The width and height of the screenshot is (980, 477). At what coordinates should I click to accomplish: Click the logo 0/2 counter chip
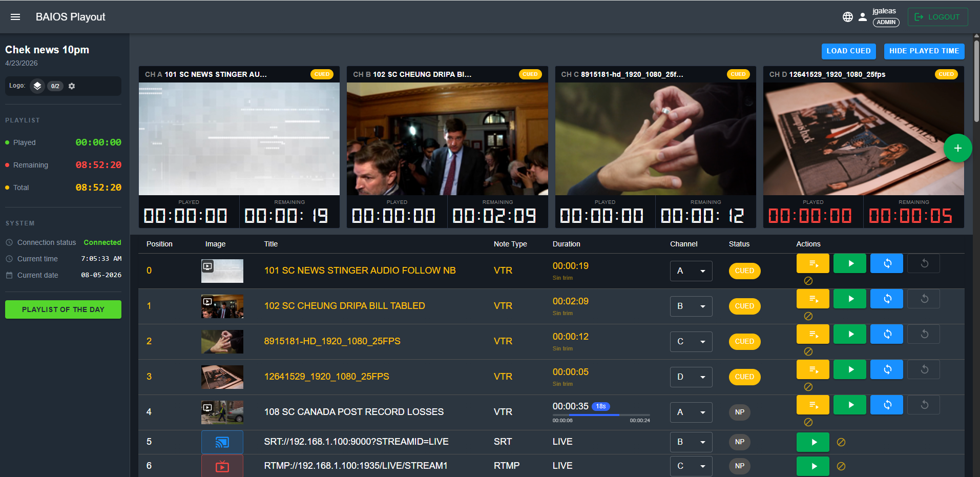point(55,86)
